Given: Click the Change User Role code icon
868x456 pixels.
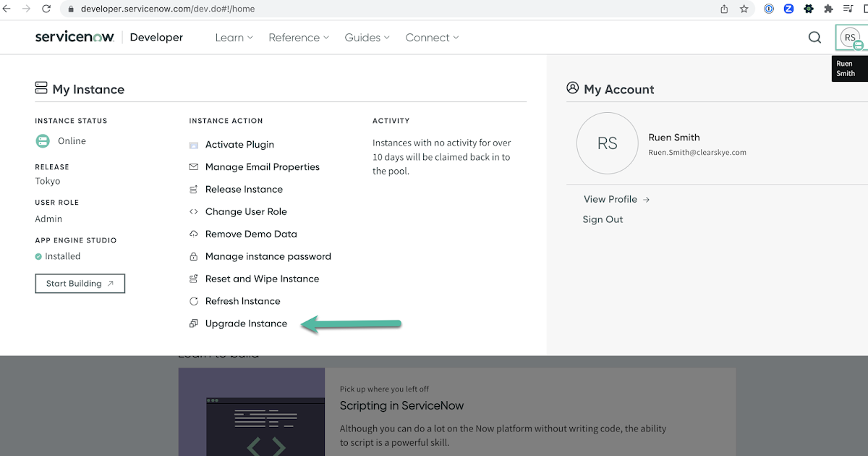Looking at the screenshot, I should 193,211.
